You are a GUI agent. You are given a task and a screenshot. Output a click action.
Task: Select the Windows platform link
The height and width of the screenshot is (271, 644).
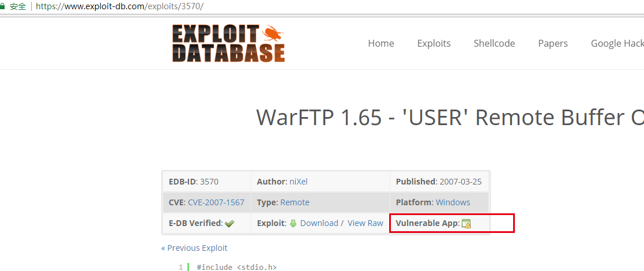point(453,202)
